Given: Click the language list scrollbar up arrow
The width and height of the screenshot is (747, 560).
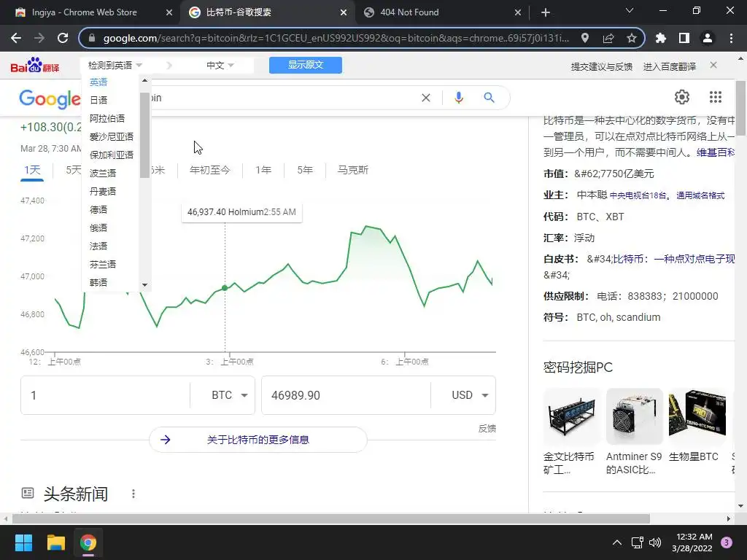Looking at the screenshot, I should point(145,80).
